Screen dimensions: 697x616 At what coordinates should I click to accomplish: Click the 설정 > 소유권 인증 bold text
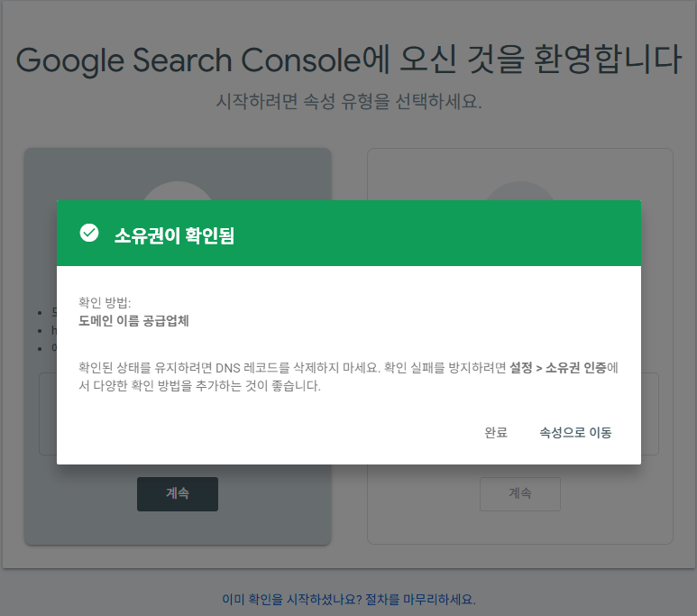click(x=558, y=368)
